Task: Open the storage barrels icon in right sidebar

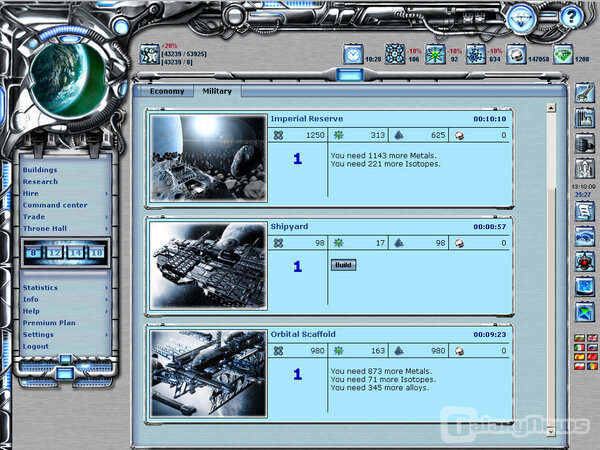Action: 584,142
